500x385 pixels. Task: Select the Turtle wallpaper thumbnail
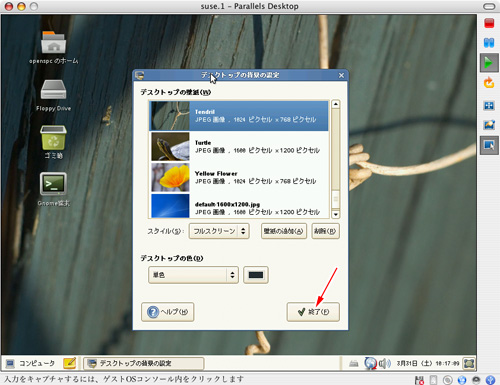coord(170,147)
